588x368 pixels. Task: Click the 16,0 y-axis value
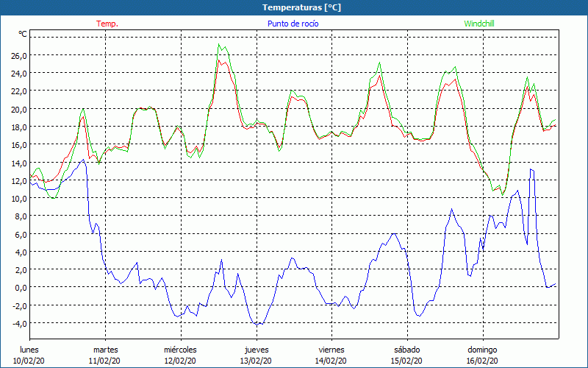coord(19,145)
